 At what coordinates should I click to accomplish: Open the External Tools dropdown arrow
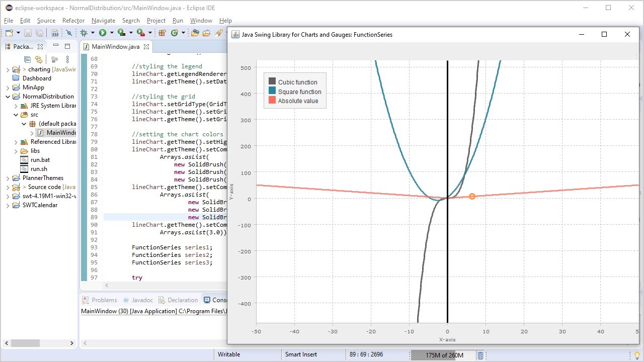pyautogui.click(x=150, y=33)
